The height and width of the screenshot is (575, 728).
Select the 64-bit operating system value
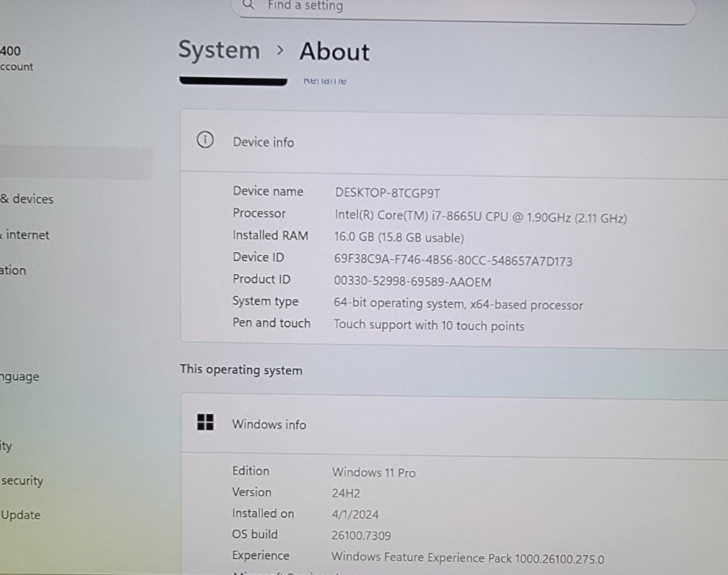point(458,304)
